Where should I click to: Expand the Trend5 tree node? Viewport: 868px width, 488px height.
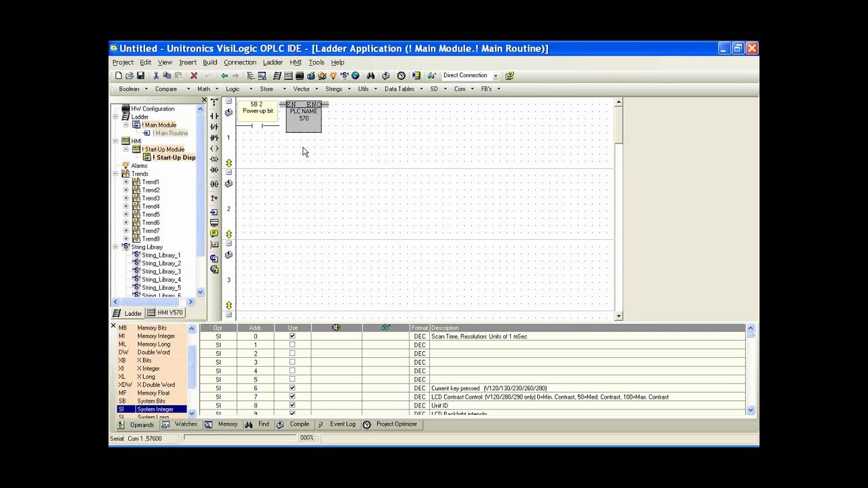[125, 214]
